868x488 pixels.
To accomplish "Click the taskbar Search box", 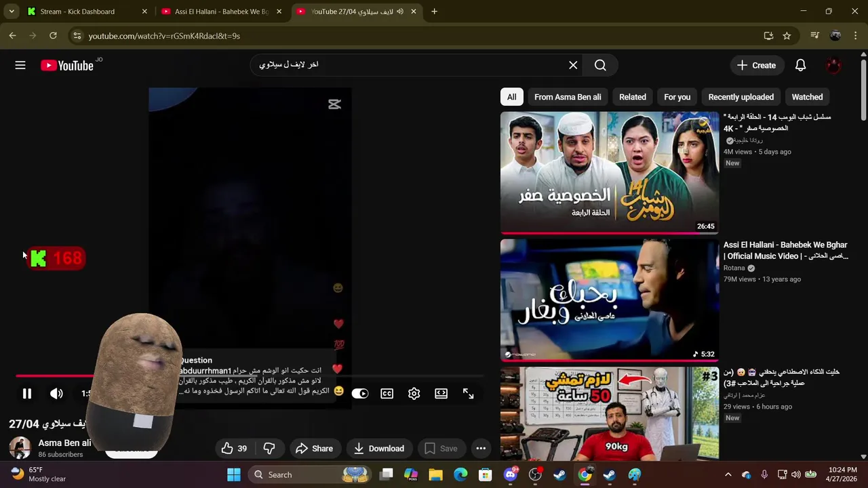I will tap(309, 474).
